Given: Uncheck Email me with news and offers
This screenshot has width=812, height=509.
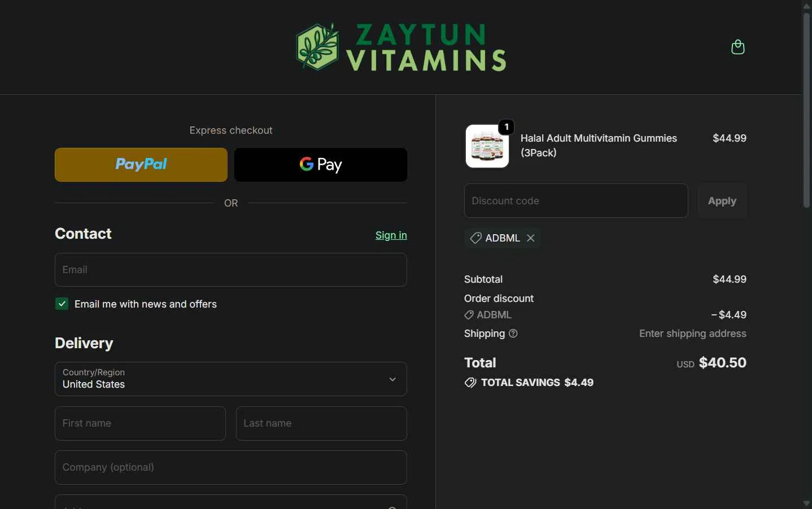Looking at the screenshot, I should coord(62,304).
